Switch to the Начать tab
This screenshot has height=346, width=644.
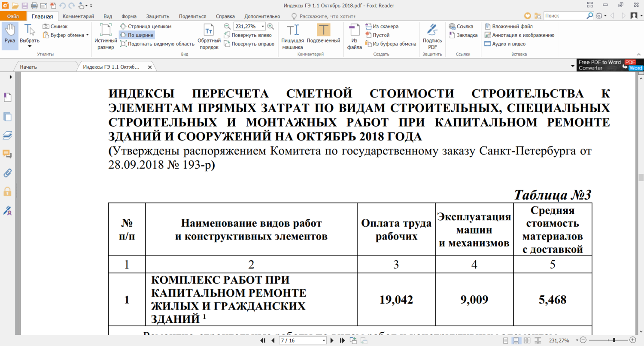click(46, 67)
